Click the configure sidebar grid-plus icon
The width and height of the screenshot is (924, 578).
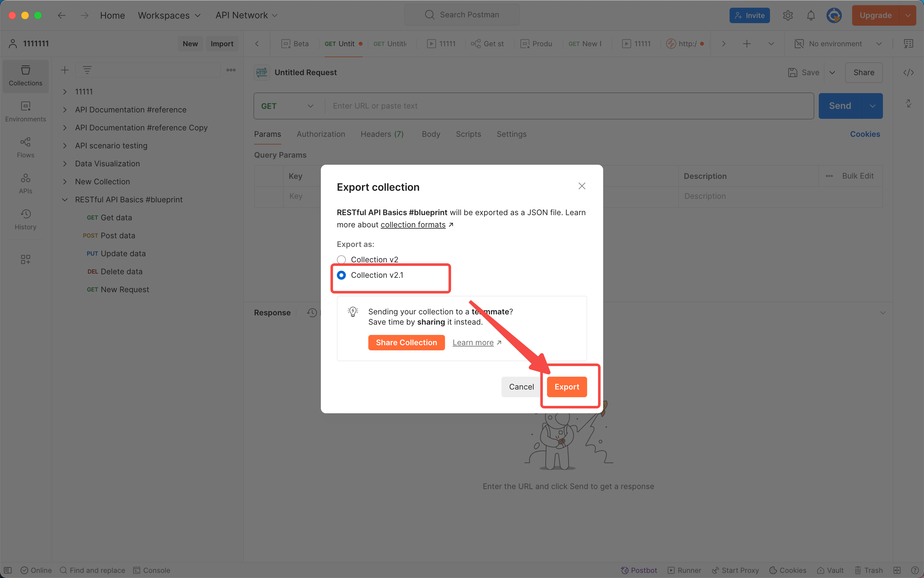click(26, 259)
